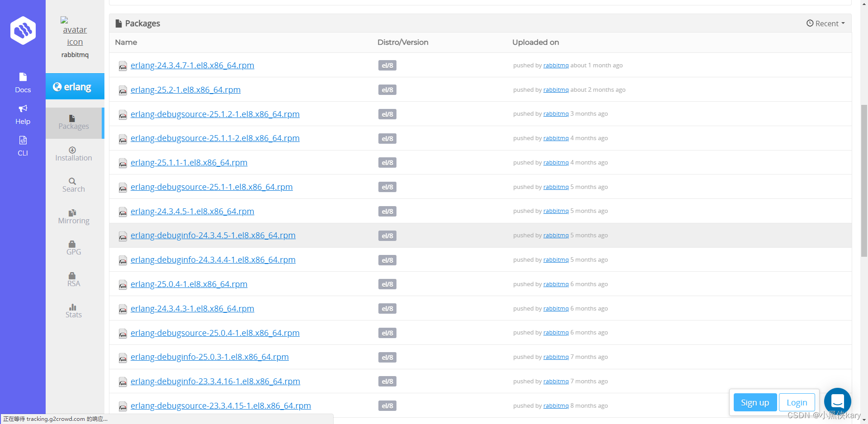Open erlang-24.3.4.5-1.el8.x86_64.rpm link
868x424 pixels.
192,212
